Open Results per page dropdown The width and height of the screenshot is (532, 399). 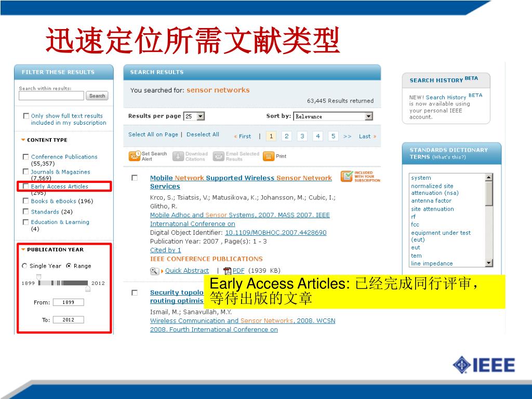pos(194,116)
